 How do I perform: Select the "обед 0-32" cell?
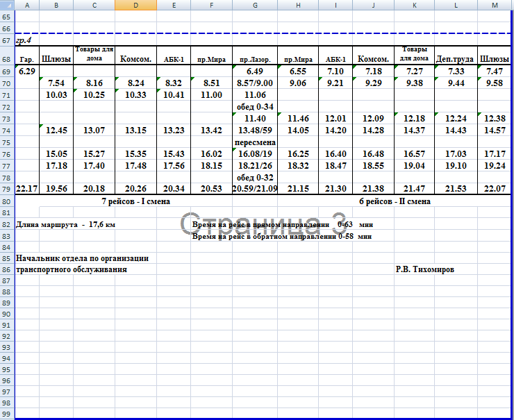(256, 177)
